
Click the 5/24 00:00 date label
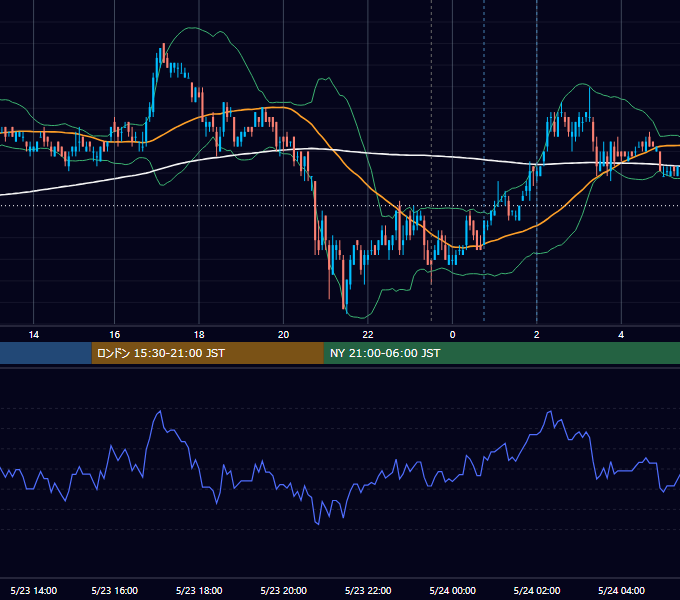452,590
